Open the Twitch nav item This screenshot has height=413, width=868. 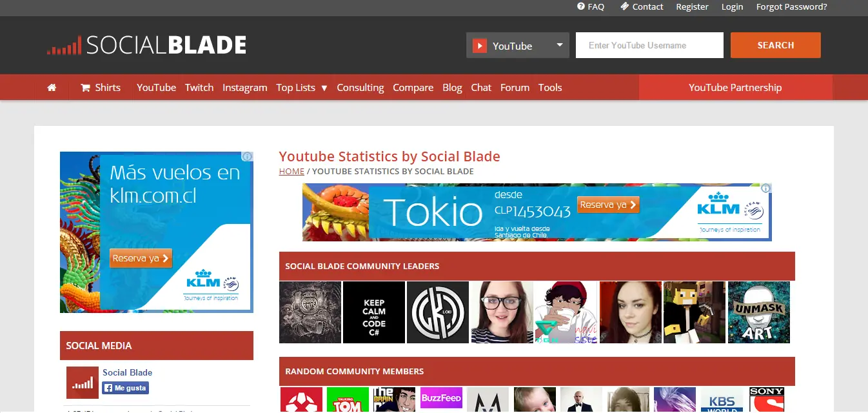199,88
